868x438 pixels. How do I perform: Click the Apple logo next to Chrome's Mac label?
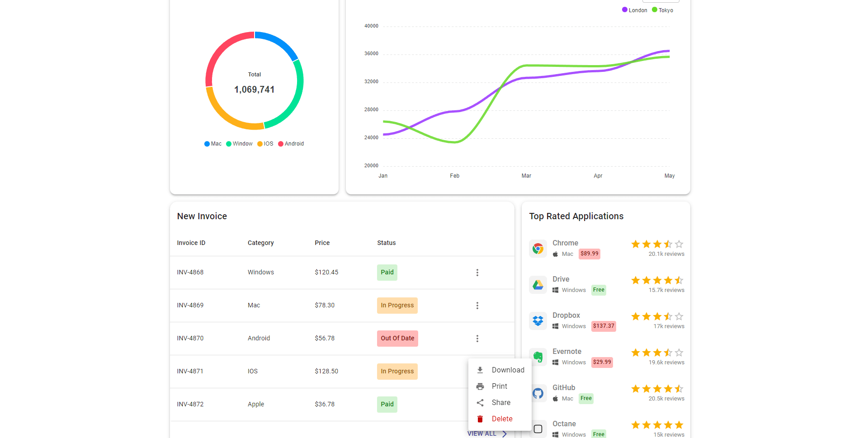tap(556, 254)
